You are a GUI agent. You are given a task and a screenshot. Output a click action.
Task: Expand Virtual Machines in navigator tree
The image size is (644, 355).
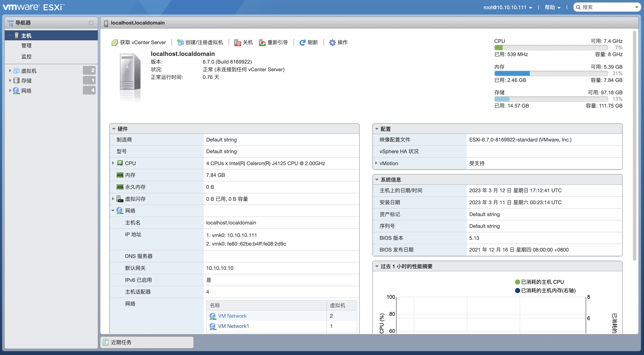click(10, 71)
